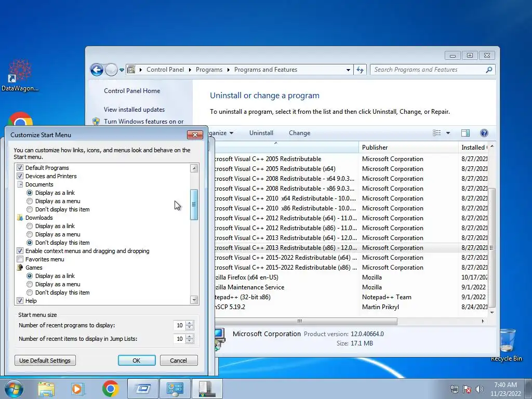Toggle Enable context menus and dragging checkbox
The width and height of the screenshot is (532, 399).
point(20,251)
